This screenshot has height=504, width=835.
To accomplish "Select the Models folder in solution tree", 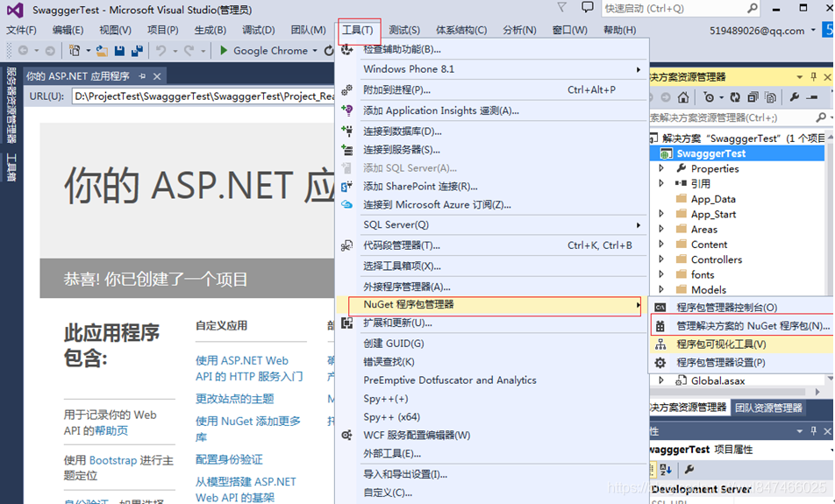I will [709, 289].
